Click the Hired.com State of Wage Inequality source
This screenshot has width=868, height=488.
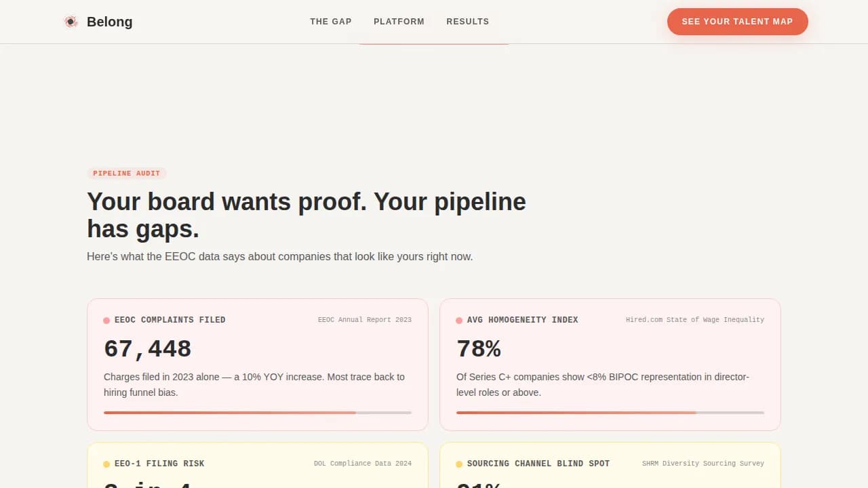[x=695, y=319]
